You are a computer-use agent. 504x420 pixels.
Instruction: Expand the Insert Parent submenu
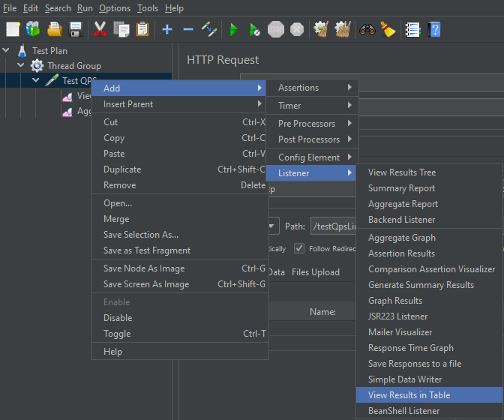pos(180,104)
